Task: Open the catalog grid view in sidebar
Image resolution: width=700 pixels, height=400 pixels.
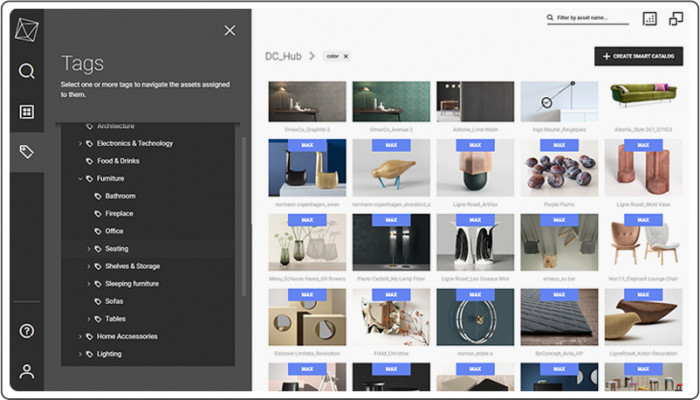Action: (x=27, y=112)
